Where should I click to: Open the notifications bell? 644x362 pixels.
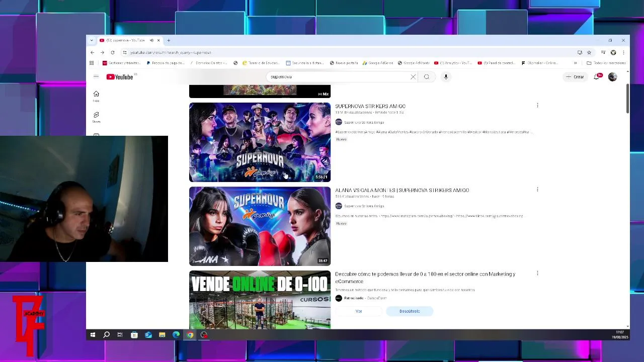(597, 77)
